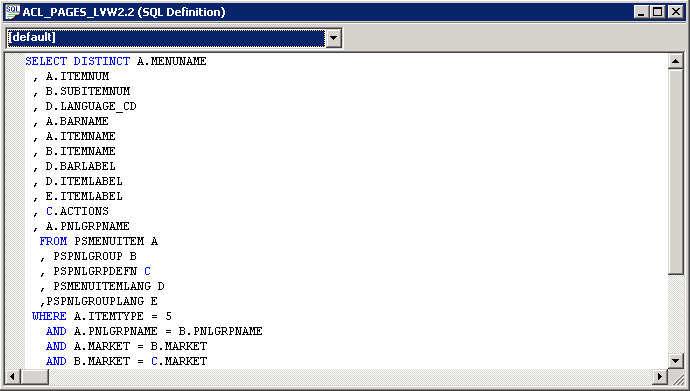
Task: Click the A.ITEMNAME line
Action: pyautogui.click(x=74, y=136)
